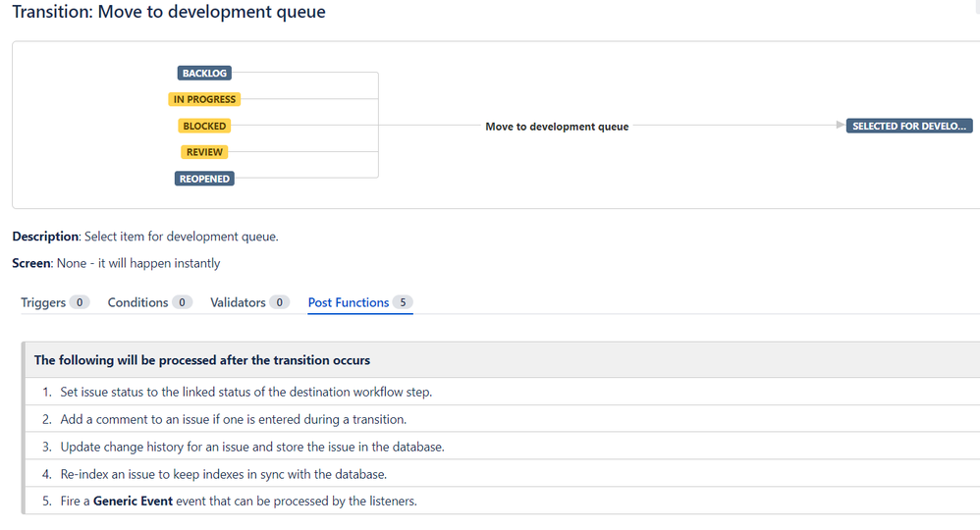Click the 'Transition: Move to development queue' heading
Viewport: 980px width, 530px height.
(x=169, y=12)
